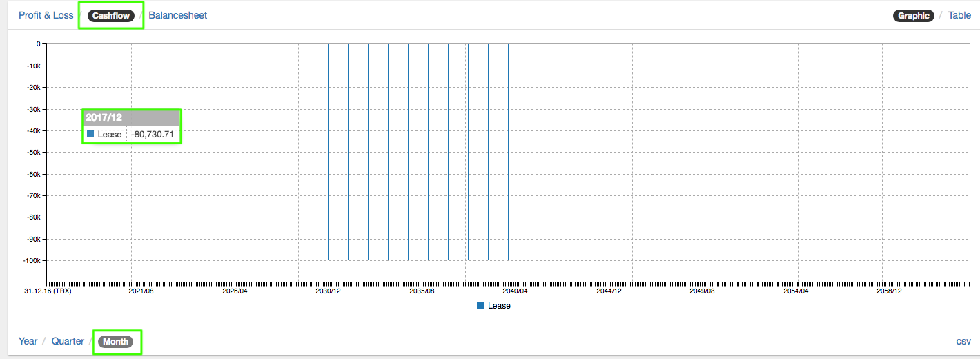Click the 2021/08 x-axis label

point(141,291)
